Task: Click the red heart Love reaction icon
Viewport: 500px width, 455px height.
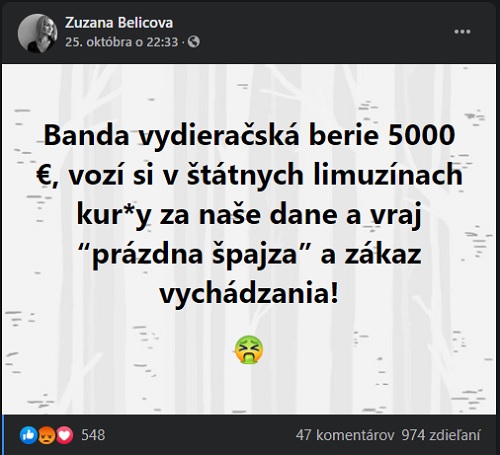Action: [x=64, y=435]
